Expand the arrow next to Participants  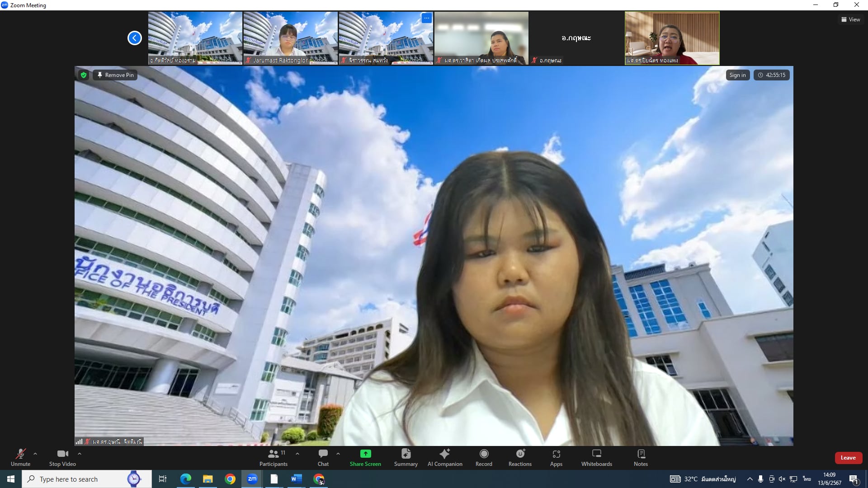pos(297,454)
